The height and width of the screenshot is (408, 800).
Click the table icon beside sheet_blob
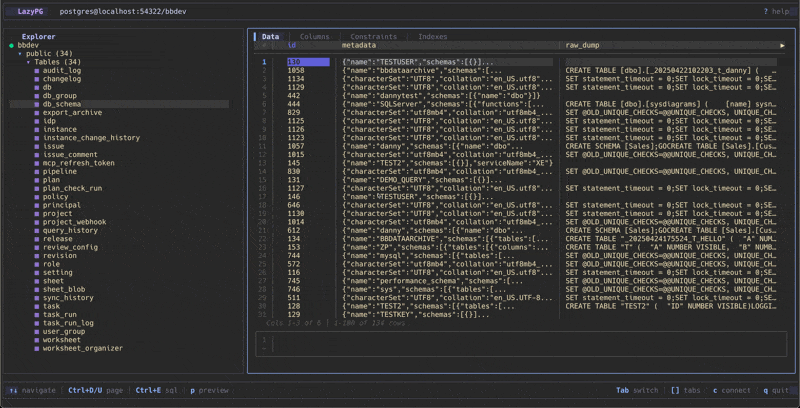click(x=37, y=289)
